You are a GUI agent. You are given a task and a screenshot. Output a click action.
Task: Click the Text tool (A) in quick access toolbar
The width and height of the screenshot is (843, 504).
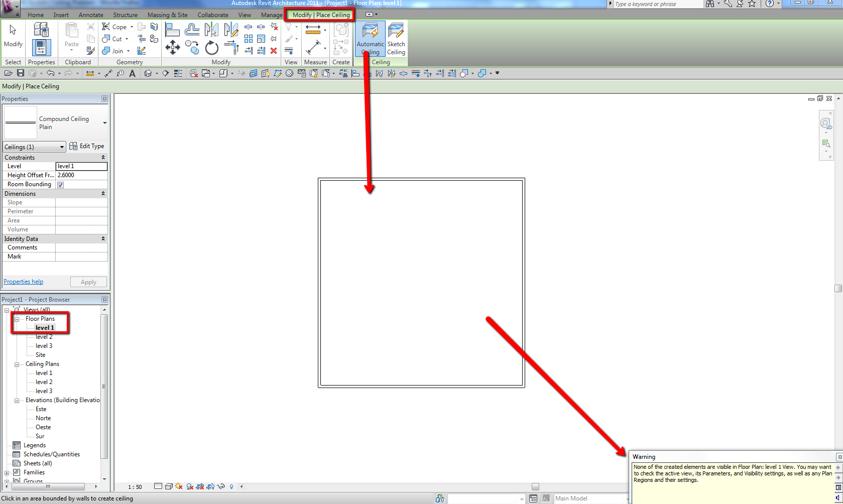pyautogui.click(x=133, y=73)
